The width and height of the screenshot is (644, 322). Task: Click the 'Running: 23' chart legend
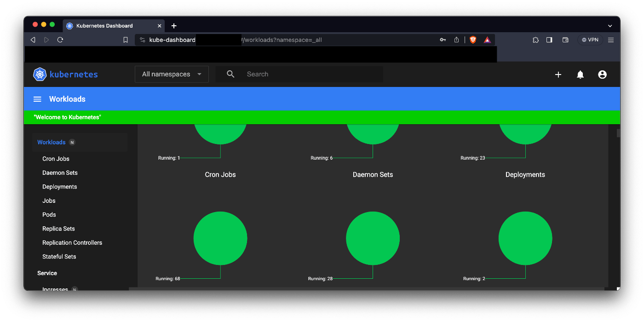coord(473,158)
